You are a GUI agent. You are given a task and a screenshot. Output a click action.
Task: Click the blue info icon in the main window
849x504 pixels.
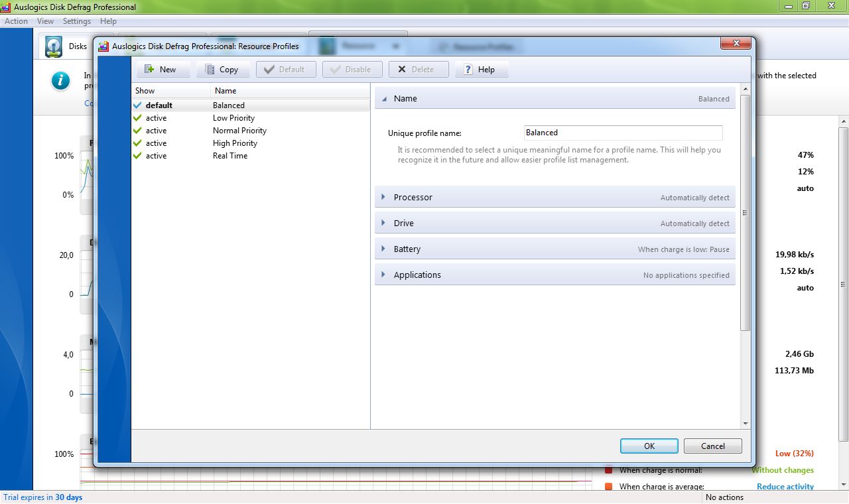tap(60, 81)
